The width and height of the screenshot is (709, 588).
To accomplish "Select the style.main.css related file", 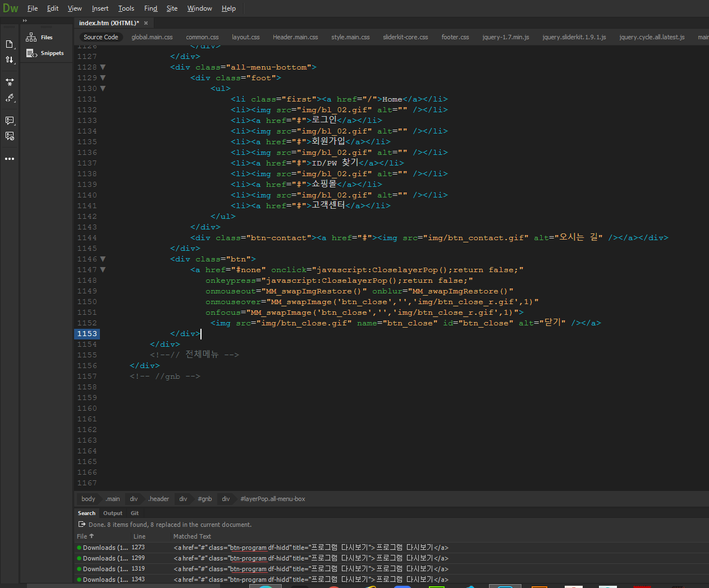I will click(350, 37).
